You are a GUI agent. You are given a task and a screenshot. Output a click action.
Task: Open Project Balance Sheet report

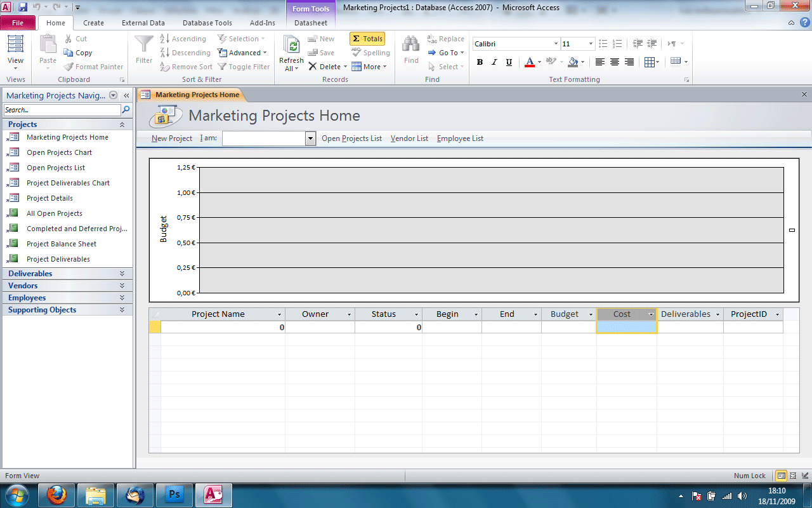(62, 244)
